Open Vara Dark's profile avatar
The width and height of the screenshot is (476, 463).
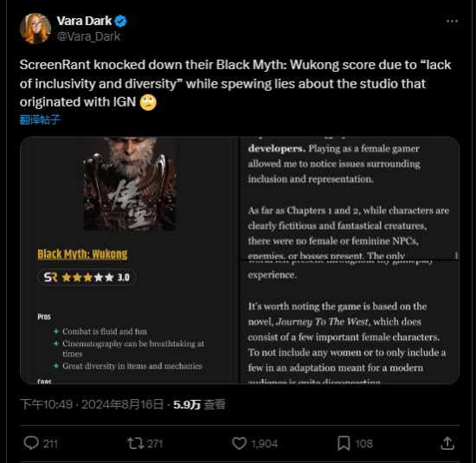35,29
